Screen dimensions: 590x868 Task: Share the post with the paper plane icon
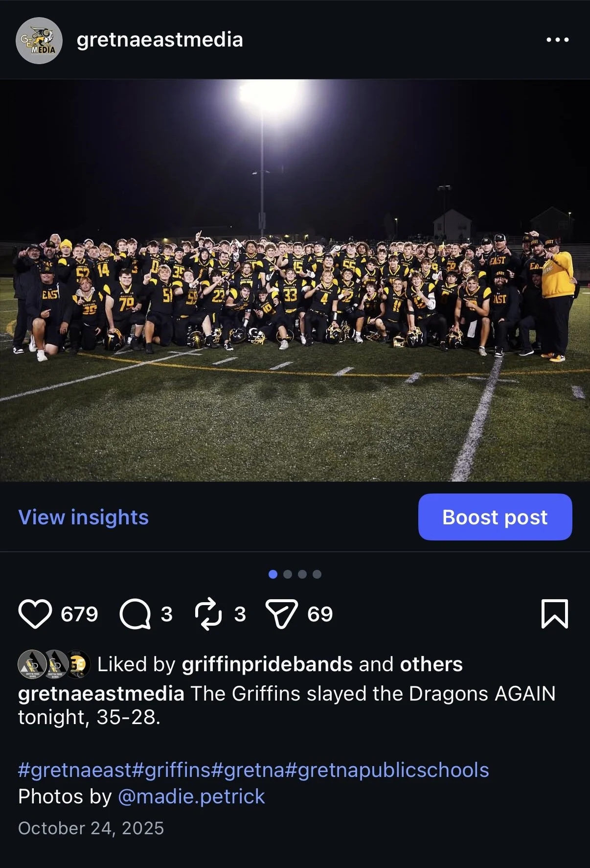click(281, 614)
